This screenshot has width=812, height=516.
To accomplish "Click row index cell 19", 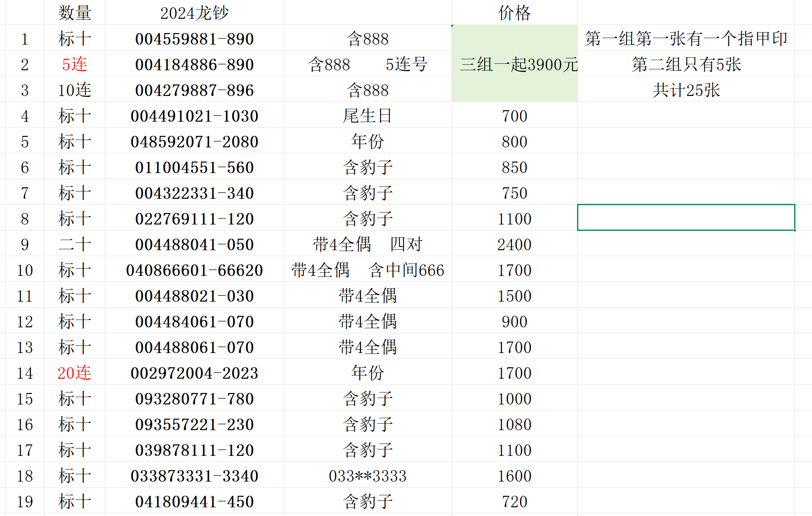I will click(x=25, y=501).
